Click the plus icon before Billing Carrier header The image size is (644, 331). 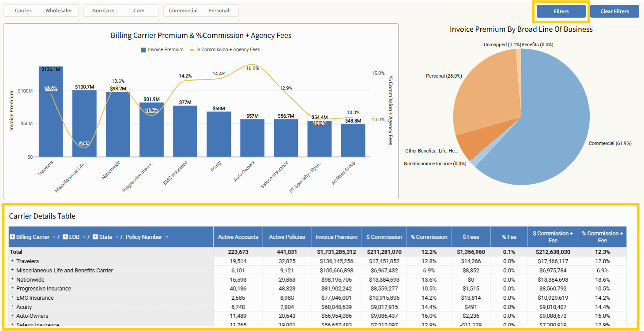(12, 237)
